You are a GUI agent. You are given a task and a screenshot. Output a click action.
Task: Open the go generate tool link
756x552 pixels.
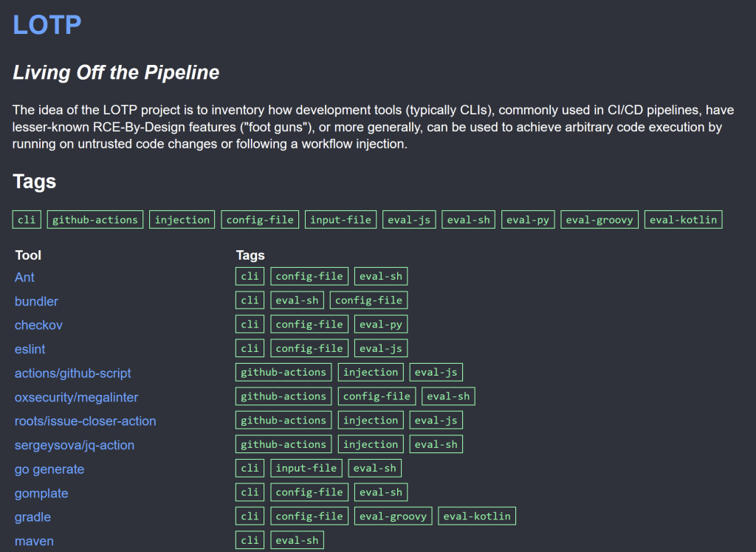tap(49, 469)
